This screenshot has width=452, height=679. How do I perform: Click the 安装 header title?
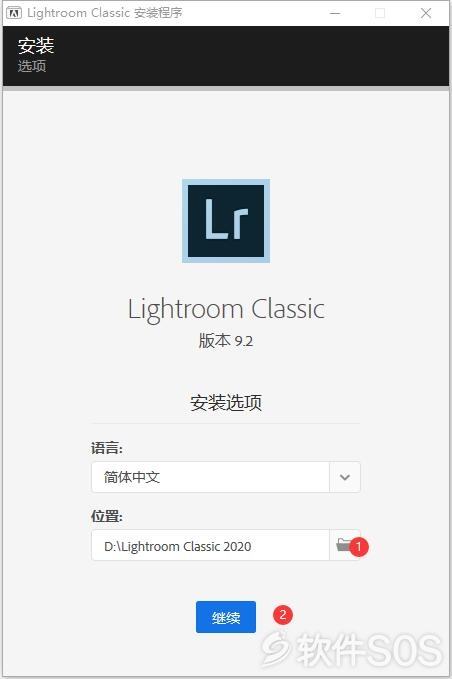click(x=36, y=45)
